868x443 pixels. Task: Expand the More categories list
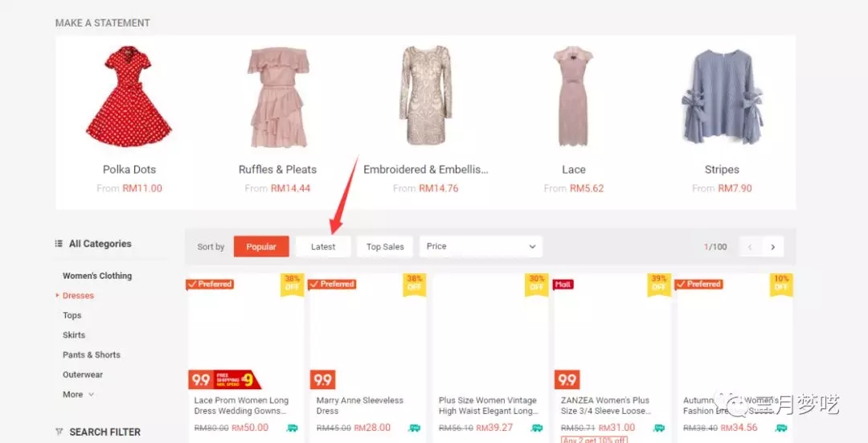78,394
